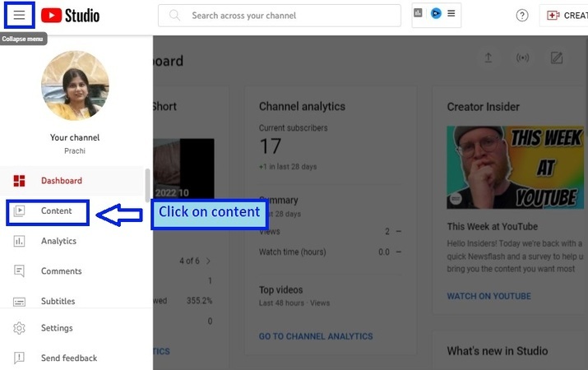
Task: Click the Dashboard grid icon
Action: 19,181
